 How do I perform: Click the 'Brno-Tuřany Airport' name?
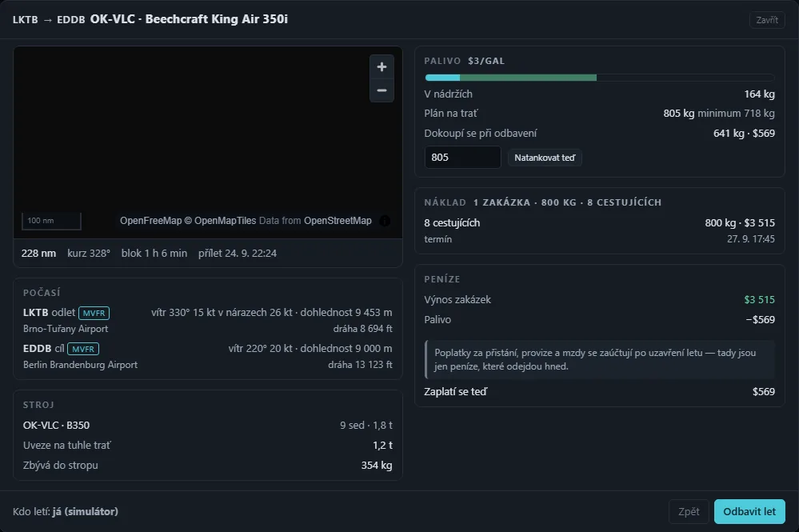click(66, 329)
